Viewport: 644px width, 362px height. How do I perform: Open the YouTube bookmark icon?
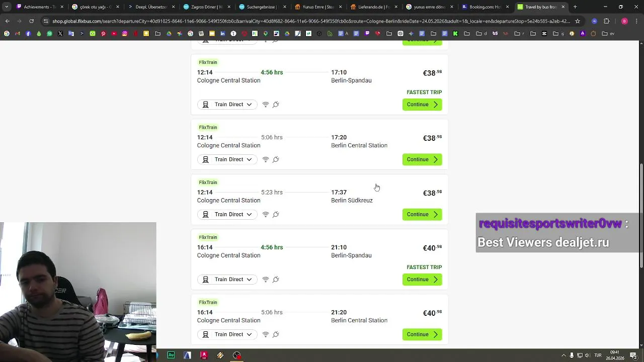[114, 34]
